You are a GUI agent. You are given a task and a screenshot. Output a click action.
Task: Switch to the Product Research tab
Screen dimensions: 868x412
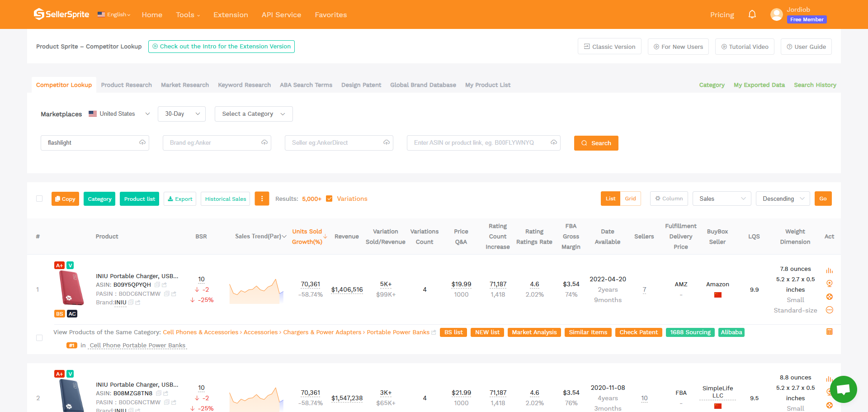(127, 85)
